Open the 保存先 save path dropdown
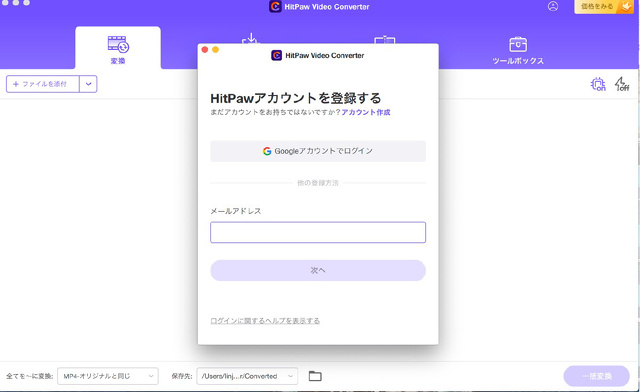640x392 pixels. [247, 376]
